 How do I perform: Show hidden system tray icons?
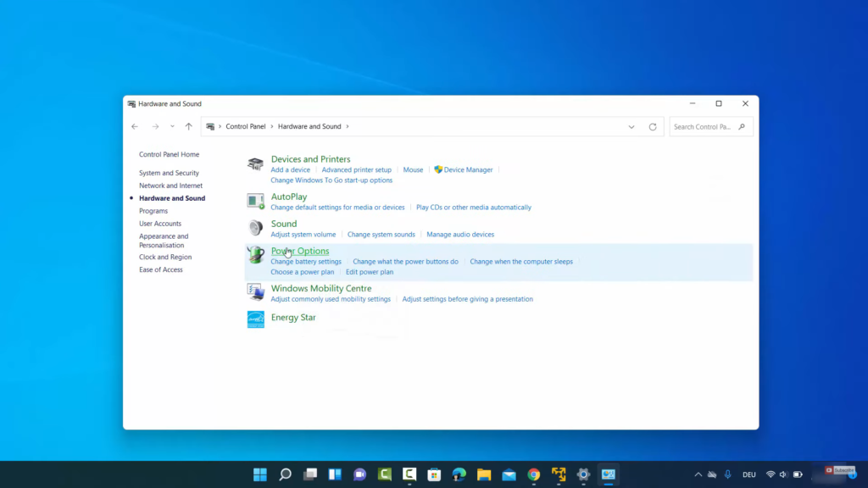tap(698, 474)
